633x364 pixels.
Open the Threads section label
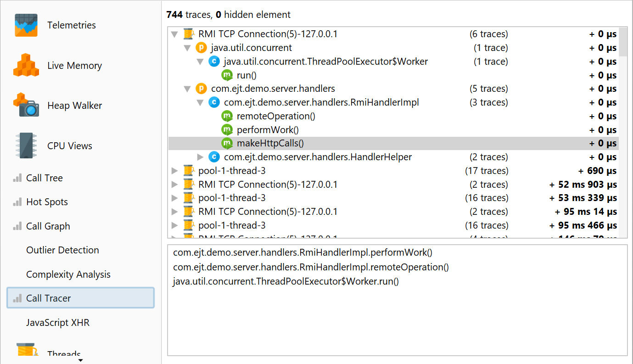[x=64, y=354]
